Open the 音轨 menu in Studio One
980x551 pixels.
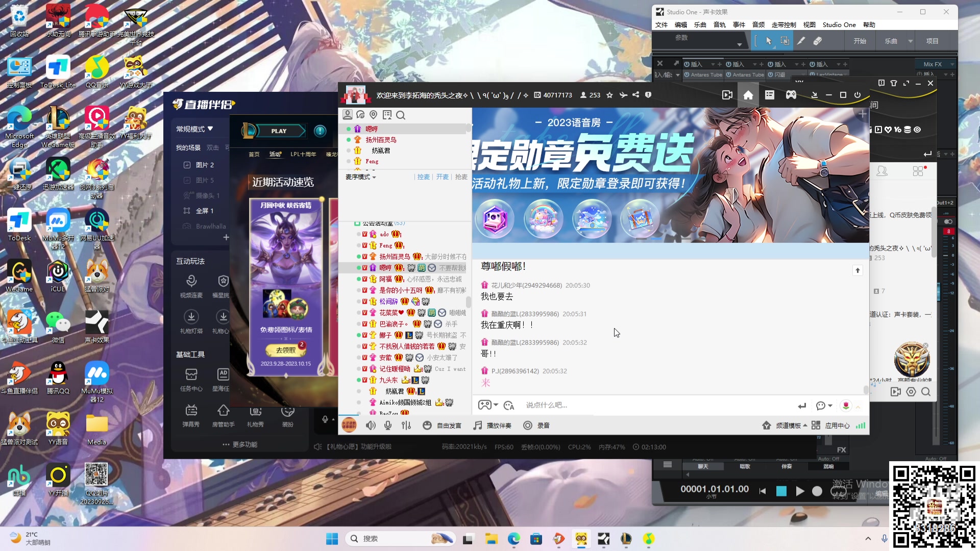720,25
